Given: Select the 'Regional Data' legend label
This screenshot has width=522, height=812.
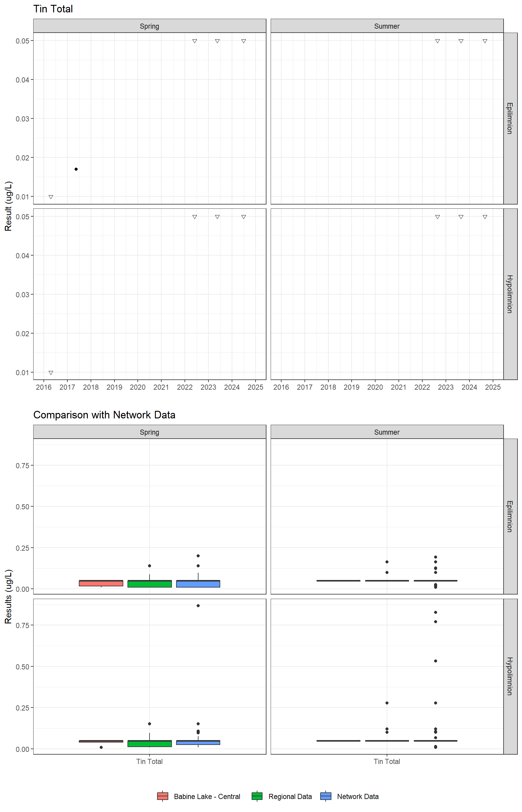Looking at the screenshot, I should click(290, 796).
